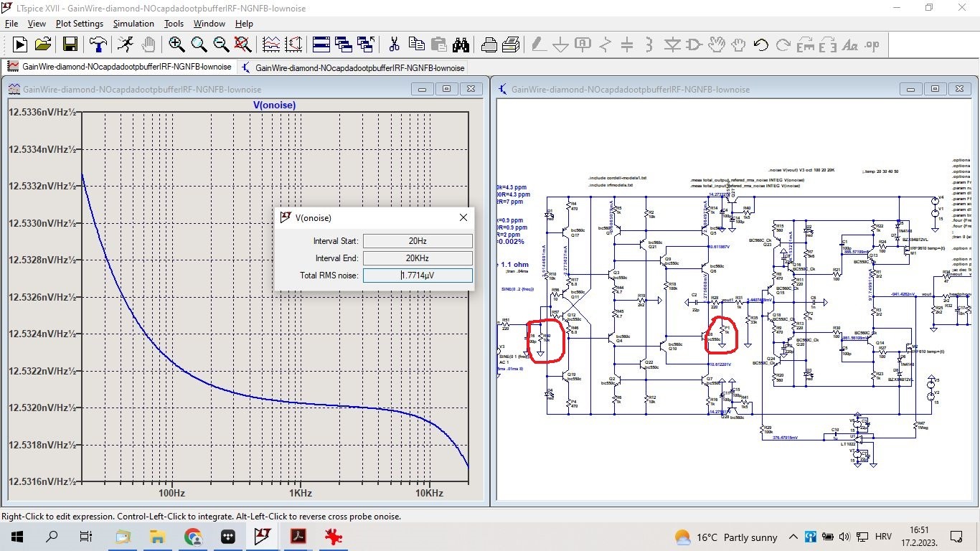The image size is (980, 551).
Task: Select the Zoom Out magnifier tool
Action: [x=221, y=44]
